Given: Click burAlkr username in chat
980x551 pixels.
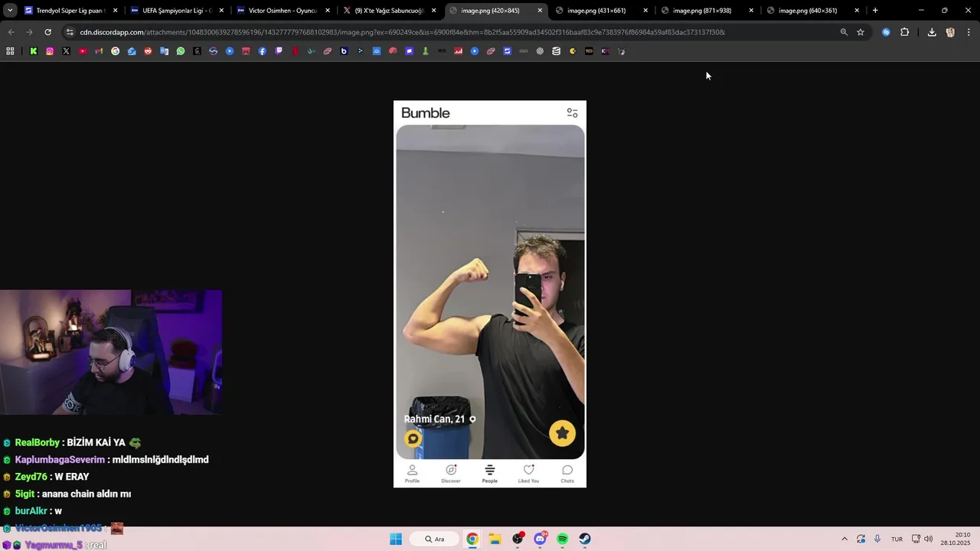Looking at the screenshot, I should 31,510.
